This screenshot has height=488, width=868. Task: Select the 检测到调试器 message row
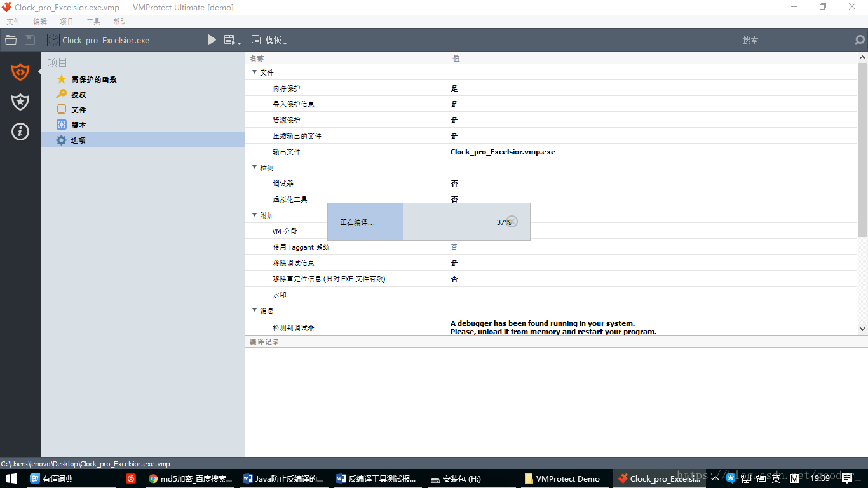pos(552,327)
